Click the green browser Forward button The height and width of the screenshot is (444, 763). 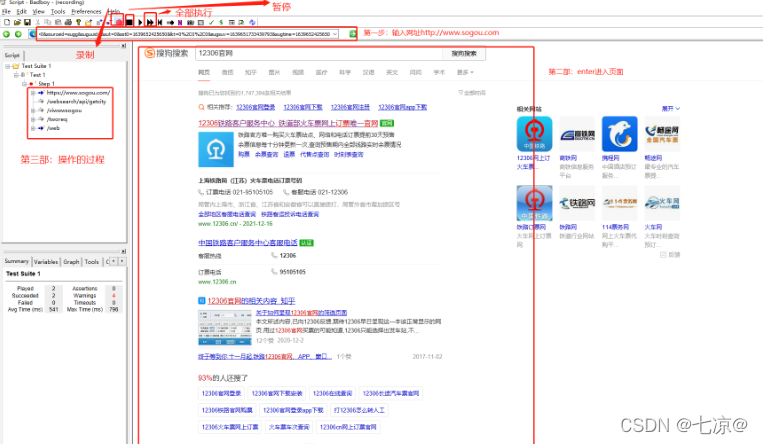tap(18, 34)
